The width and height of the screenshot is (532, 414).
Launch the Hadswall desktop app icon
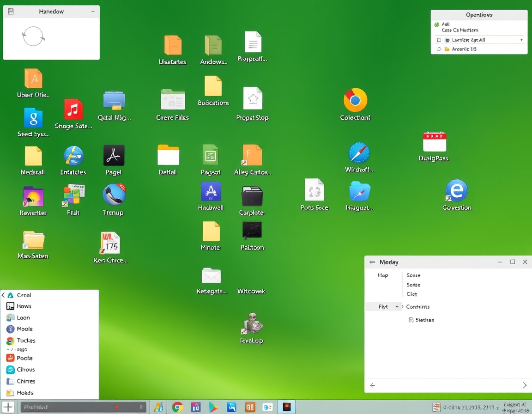pyautogui.click(x=211, y=191)
